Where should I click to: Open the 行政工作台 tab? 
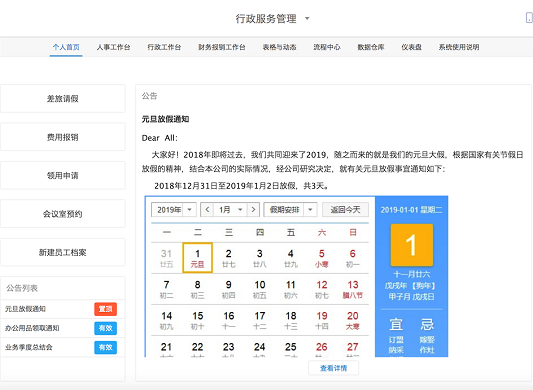point(164,47)
